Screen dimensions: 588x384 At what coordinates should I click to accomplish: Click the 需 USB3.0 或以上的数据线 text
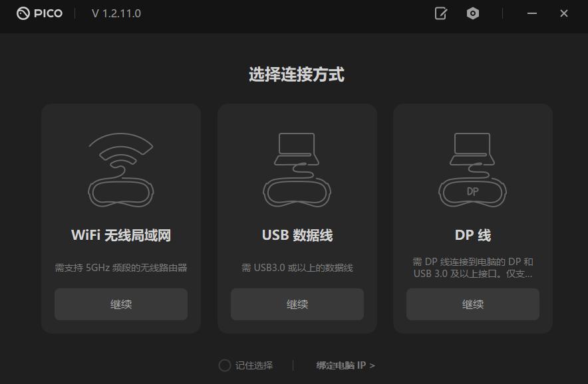tap(297, 268)
